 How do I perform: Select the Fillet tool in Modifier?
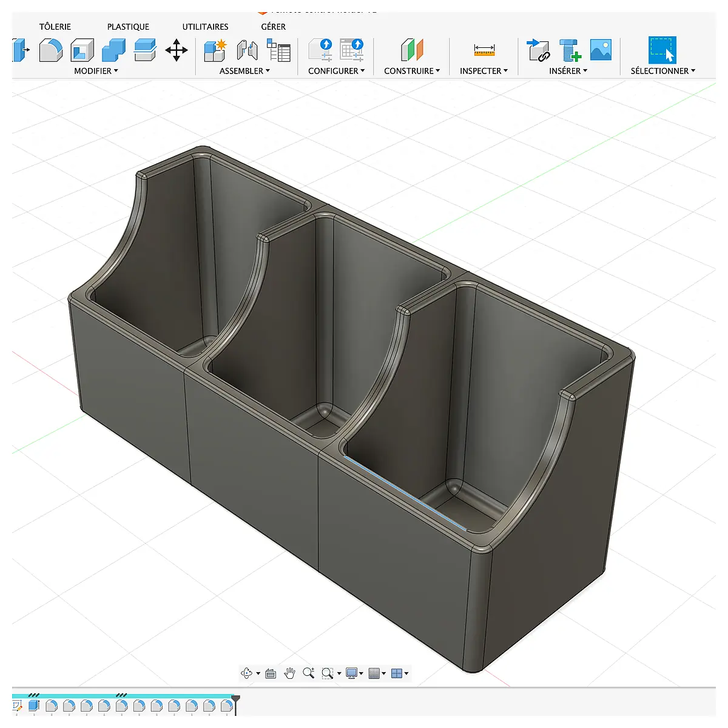(x=51, y=50)
